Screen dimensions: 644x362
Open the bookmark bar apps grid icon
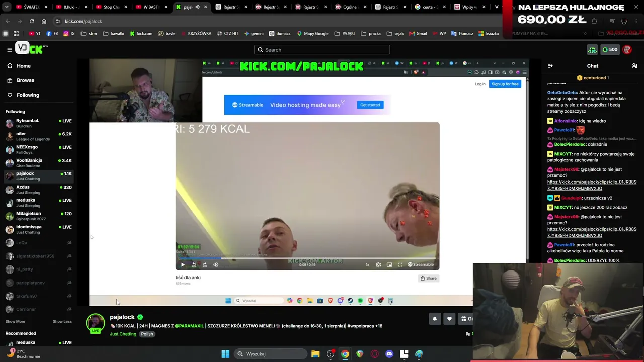tap(16, 34)
